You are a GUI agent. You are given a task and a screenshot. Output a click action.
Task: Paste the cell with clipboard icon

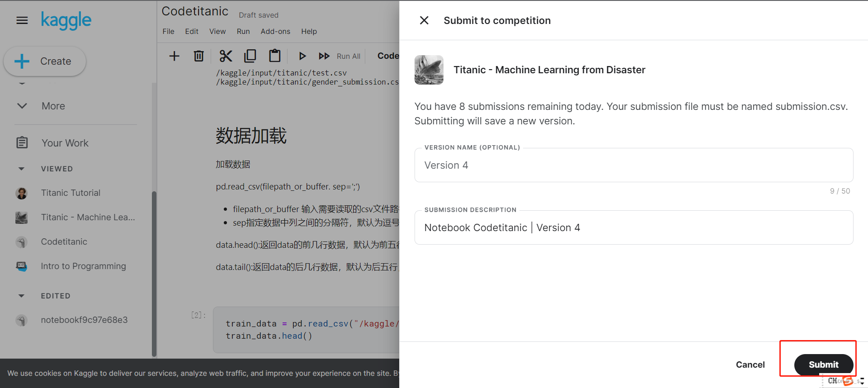click(x=275, y=56)
